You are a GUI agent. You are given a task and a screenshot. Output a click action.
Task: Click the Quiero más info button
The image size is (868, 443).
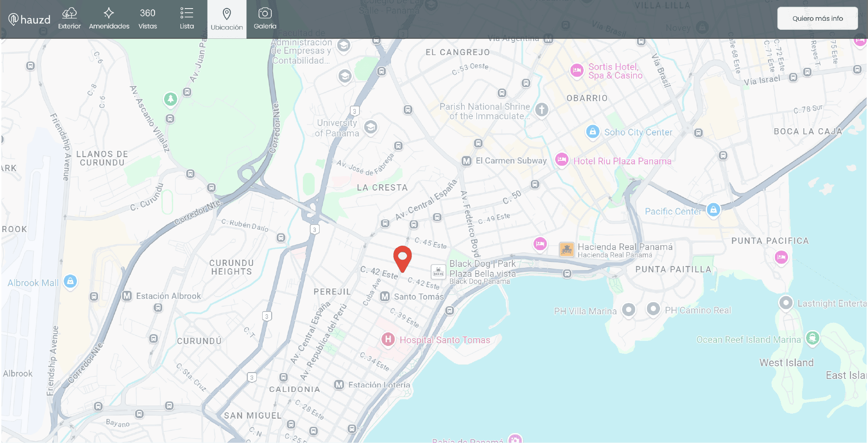coord(817,18)
